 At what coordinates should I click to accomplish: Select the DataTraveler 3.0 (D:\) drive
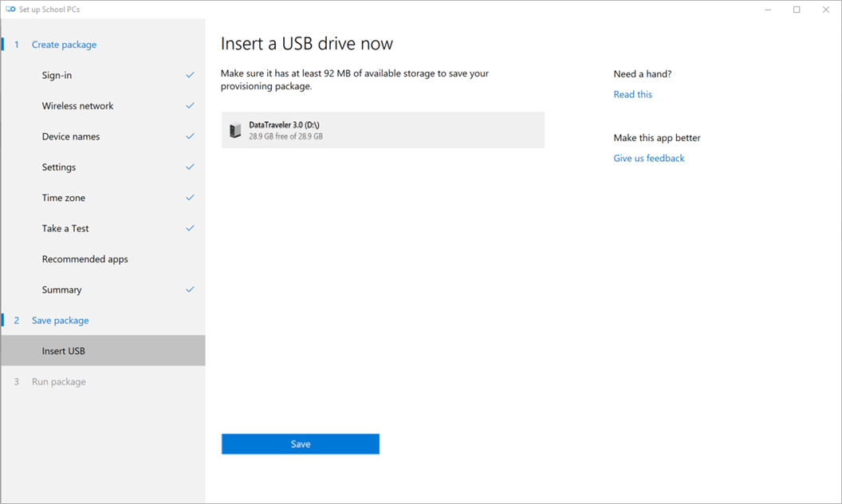(383, 130)
